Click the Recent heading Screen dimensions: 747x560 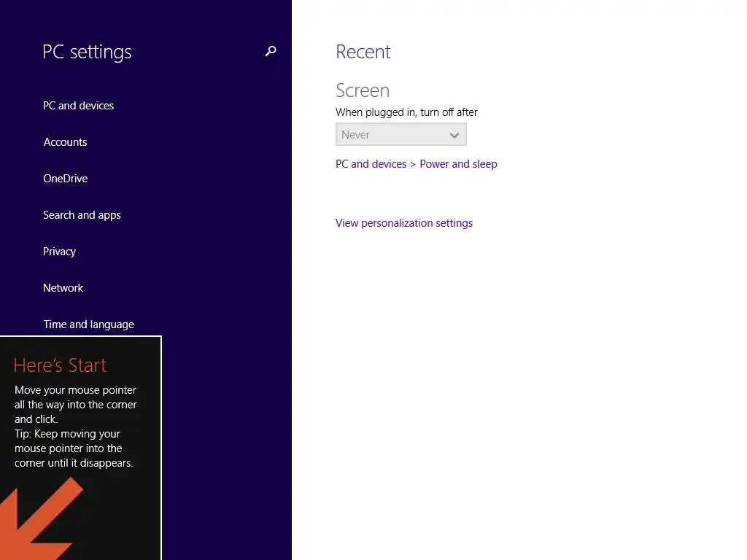click(x=363, y=52)
